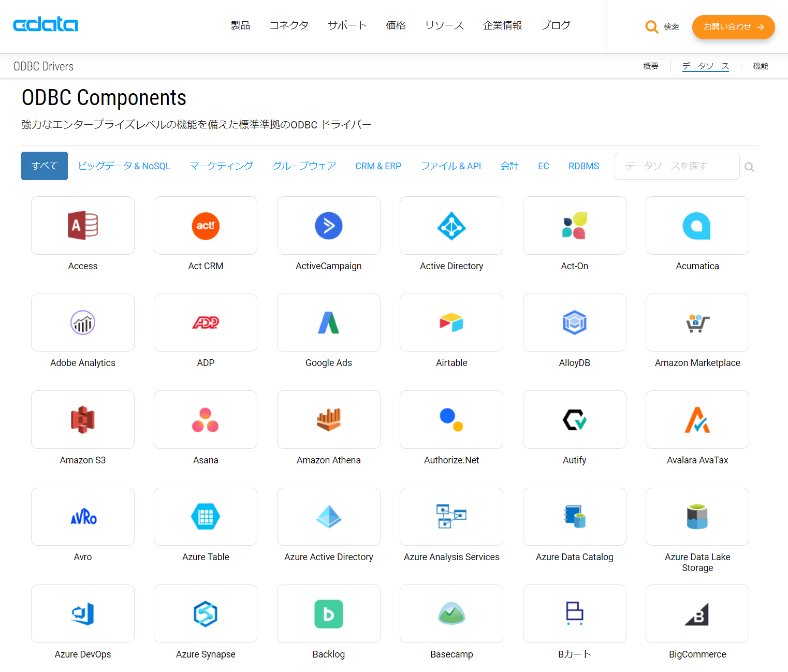Select the Act CRM icon
This screenshot has width=788, height=672.
206,226
